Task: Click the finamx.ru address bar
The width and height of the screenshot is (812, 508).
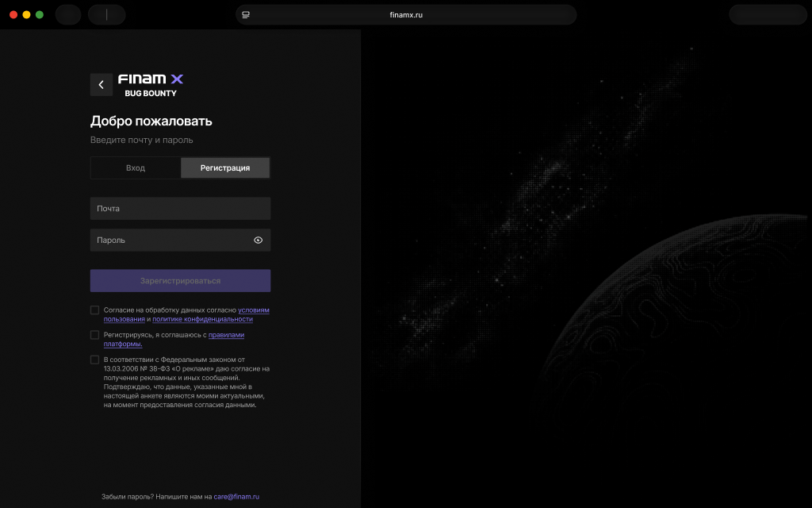Action: click(406, 14)
